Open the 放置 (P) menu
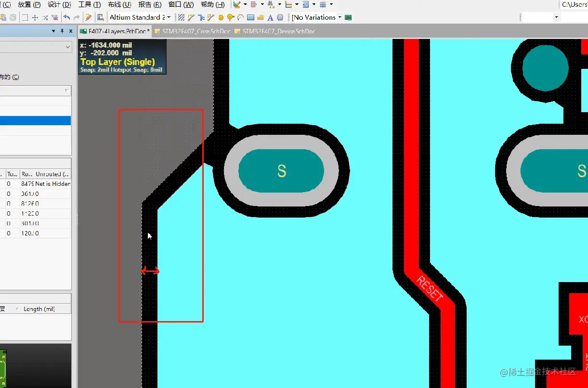588x388 pixels. 29,4
